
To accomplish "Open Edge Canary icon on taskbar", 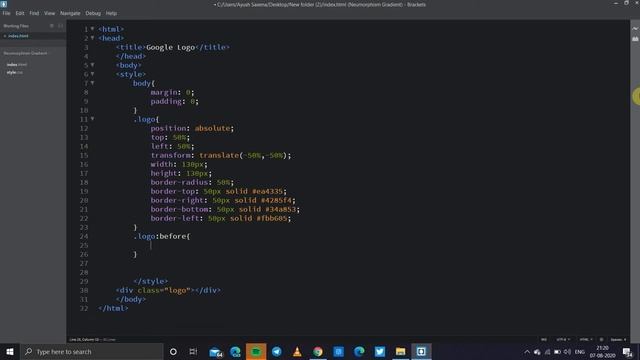I will (x=236, y=351).
